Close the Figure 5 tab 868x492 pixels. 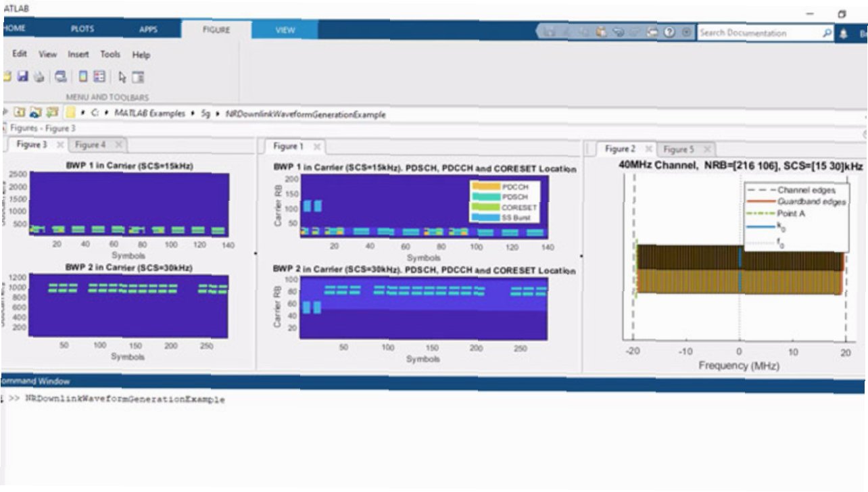(706, 149)
